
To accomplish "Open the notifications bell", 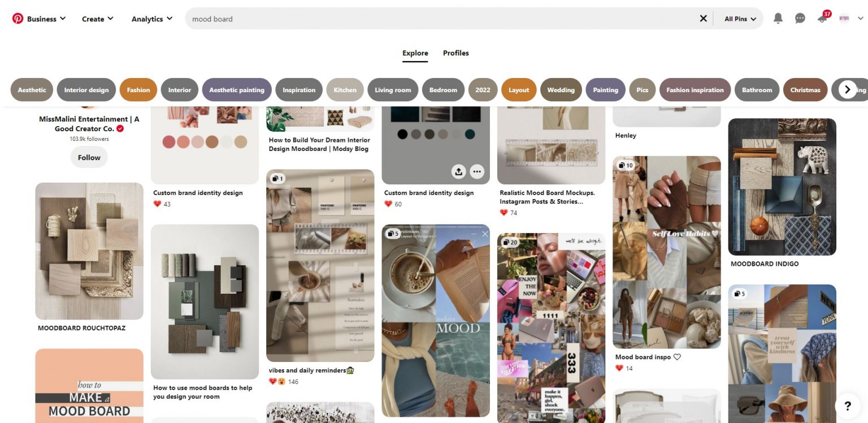I will tap(778, 18).
